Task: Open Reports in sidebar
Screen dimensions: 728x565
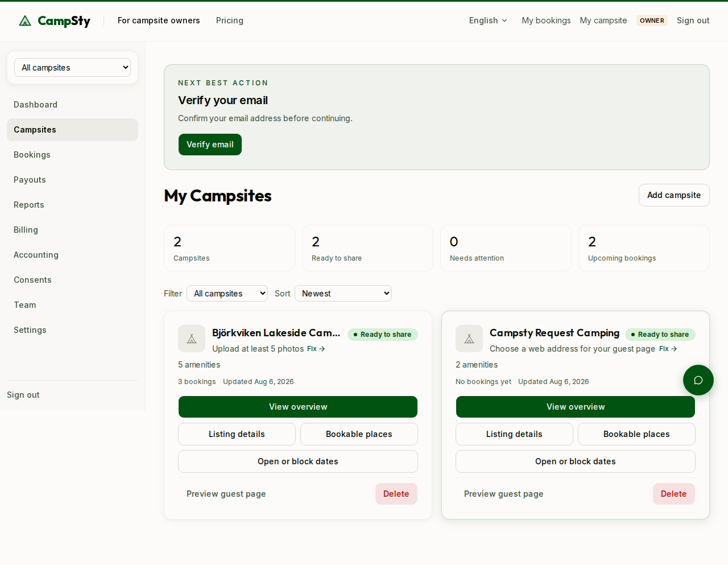Action: point(72,205)
